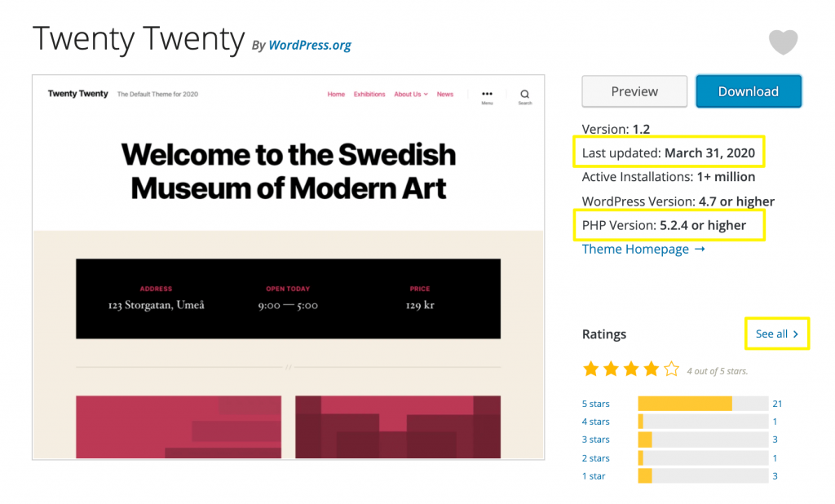Click the second gold rating star
The width and height of the screenshot is (835, 504).
pyautogui.click(x=611, y=369)
